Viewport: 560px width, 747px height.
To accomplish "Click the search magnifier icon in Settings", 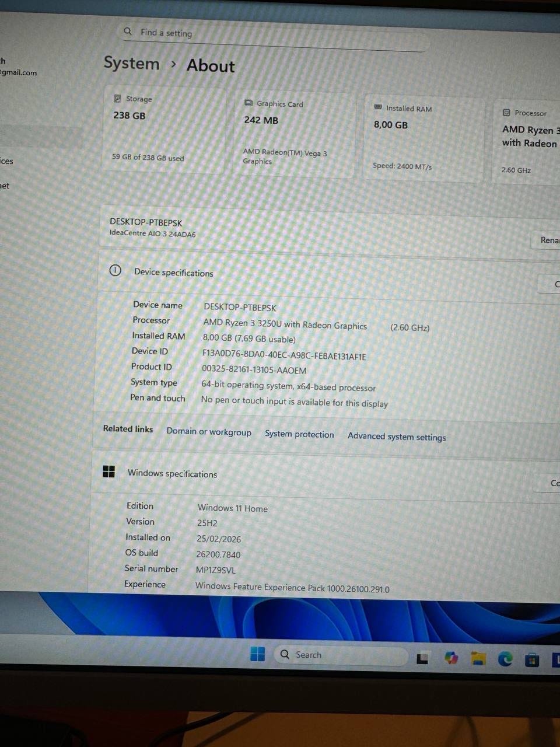I will (x=128, y=31).
